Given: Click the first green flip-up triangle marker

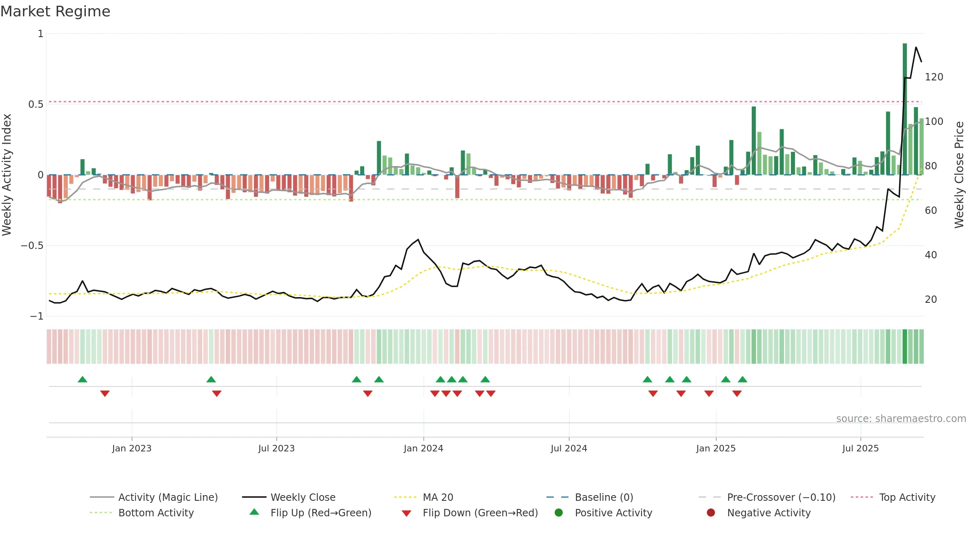Looking at the screenshot, I should point(82,379).
